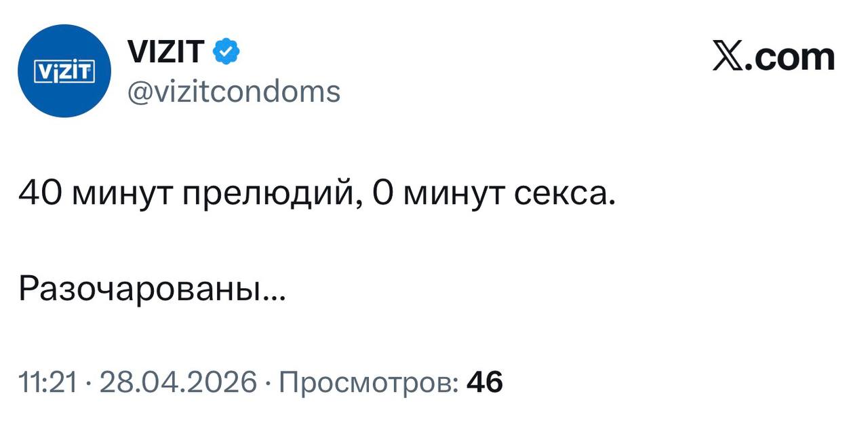
Task: Open the VIZIT display name profile link
Action: [165, 52]
